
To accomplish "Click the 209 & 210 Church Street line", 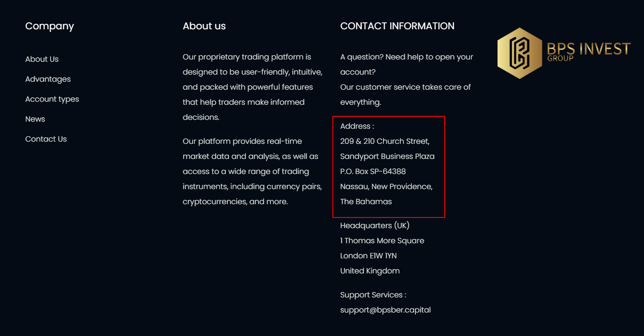I will [x=385, y=141].
